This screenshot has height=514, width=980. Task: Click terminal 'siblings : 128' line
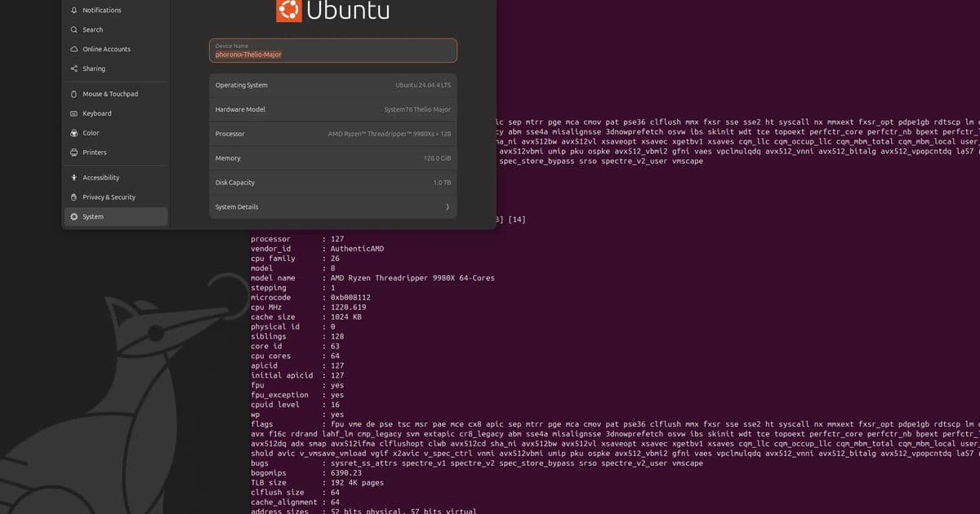[x=297, y=337]
